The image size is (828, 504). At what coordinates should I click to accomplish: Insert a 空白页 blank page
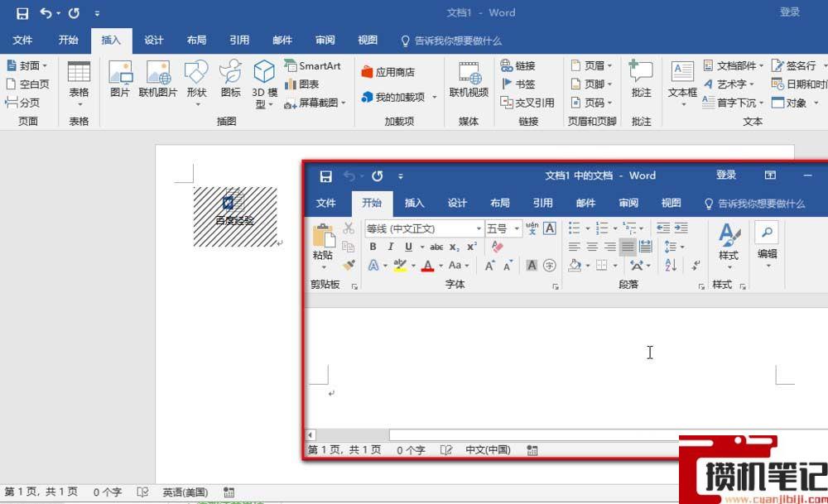[x=27, y=84]
